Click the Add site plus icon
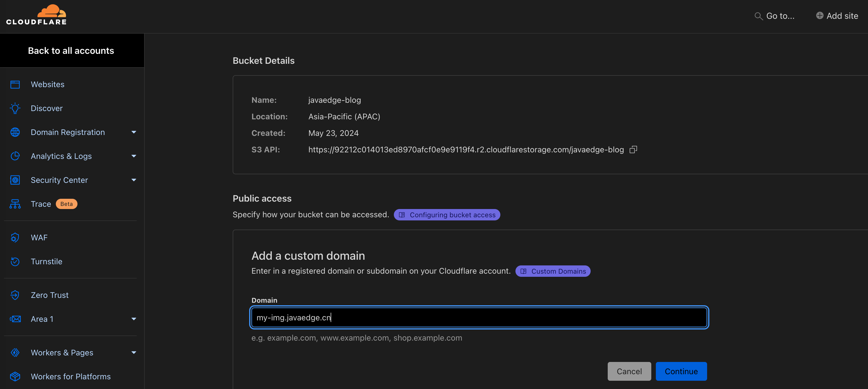Viewport: 868px width, 389px height. click(x=820, y=15)
